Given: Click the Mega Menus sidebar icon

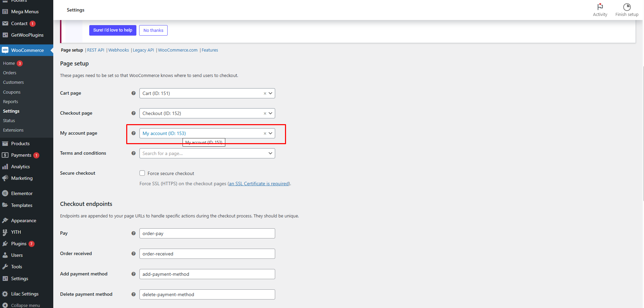Looking at the screenshot, I should click(5, 12).
